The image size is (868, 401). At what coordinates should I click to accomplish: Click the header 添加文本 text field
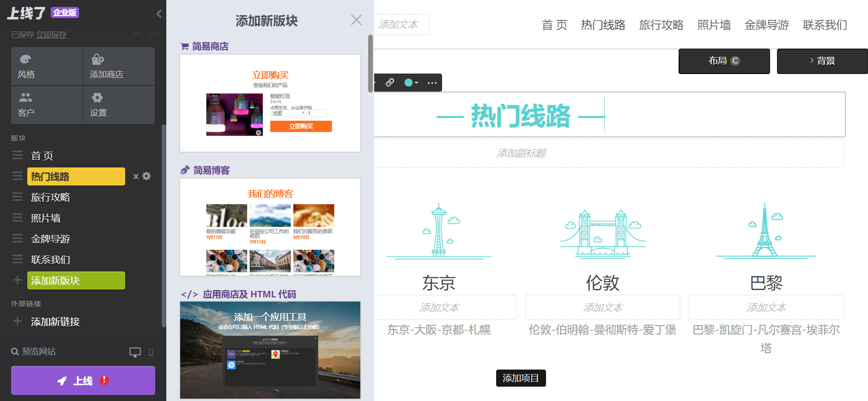coord(401,25)
